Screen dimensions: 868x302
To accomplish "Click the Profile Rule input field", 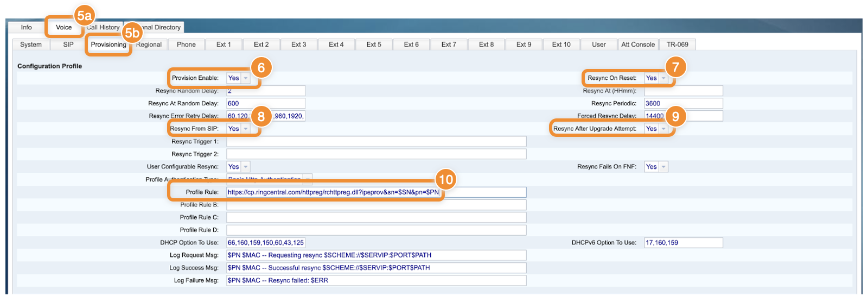I will [375, 192].
